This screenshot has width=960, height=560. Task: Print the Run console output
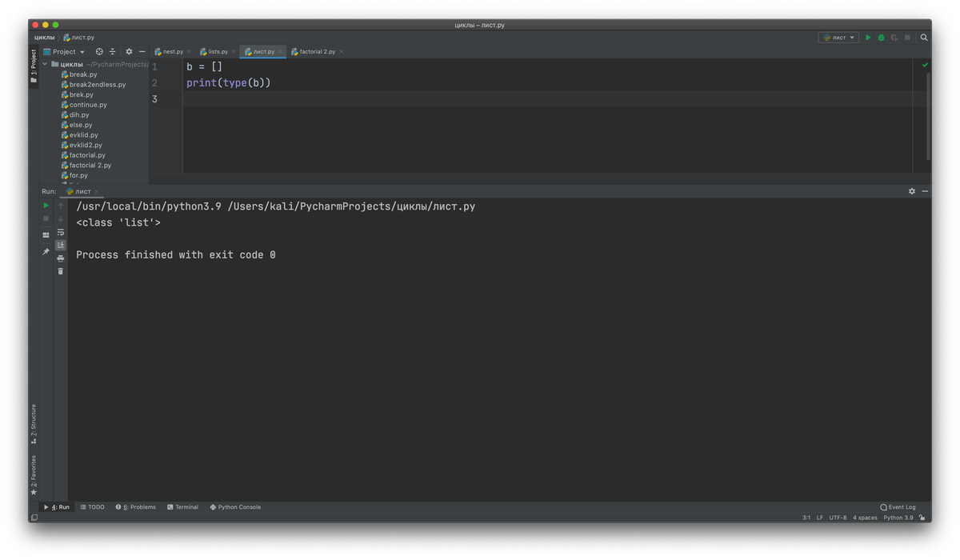pos(61,258)
